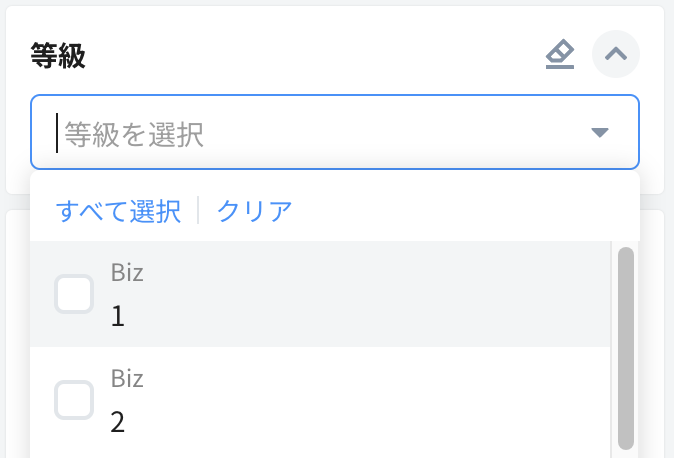Screen dimensions: 674x458
Task: Click scrollbar track below the thumb
Action: [x=626, y=453]
